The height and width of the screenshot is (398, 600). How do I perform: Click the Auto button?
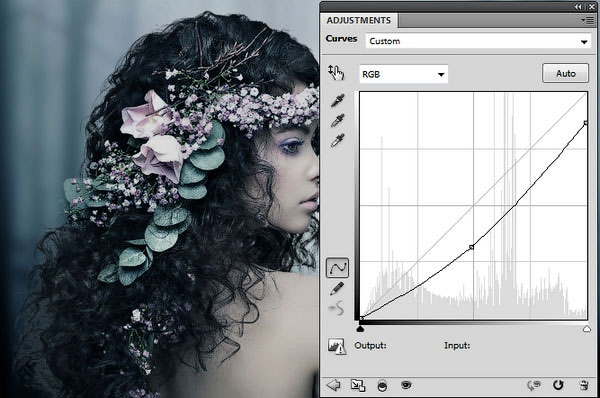point(565,73)
